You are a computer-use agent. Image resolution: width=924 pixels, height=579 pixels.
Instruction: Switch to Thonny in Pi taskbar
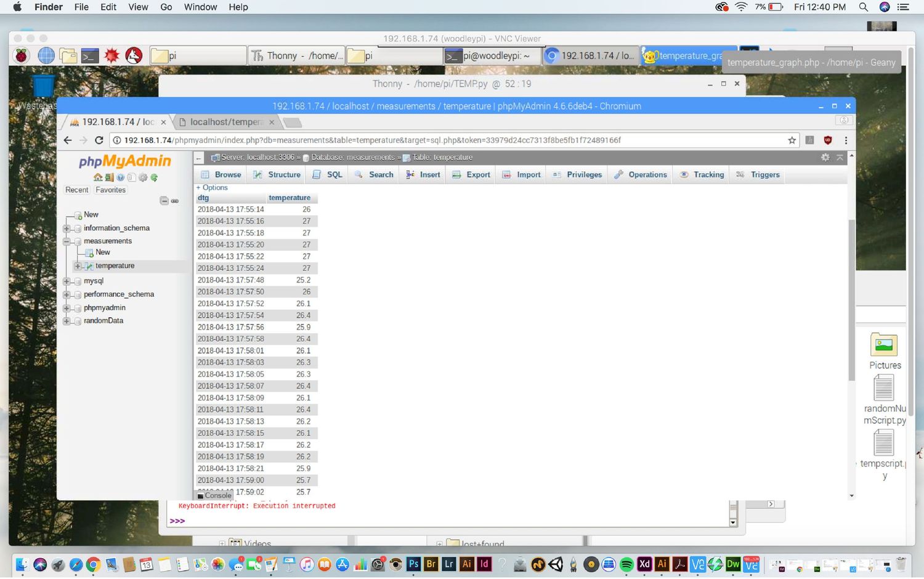coord(296,55)
